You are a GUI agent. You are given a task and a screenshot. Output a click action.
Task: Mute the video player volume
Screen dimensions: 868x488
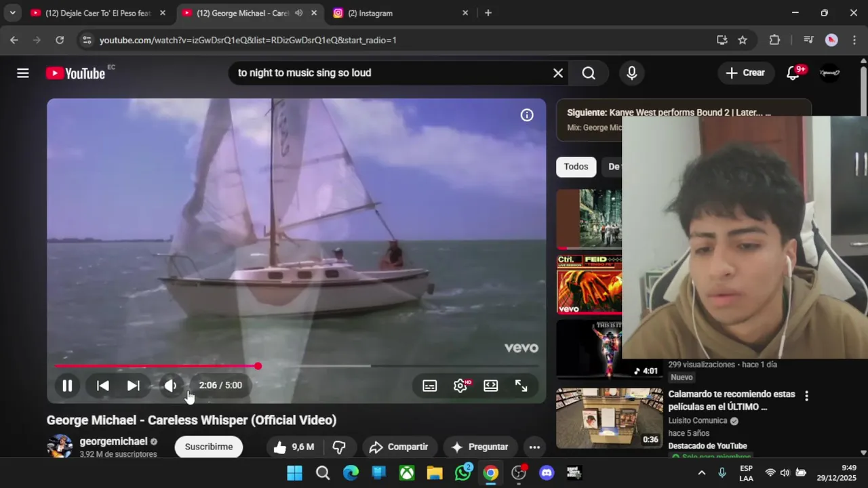[170, 386]
